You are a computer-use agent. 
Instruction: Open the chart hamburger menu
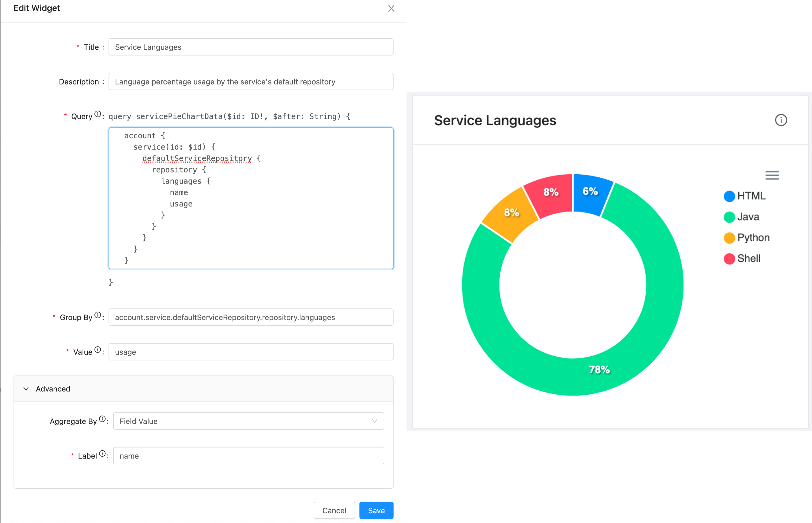click(x=772, y=175)
